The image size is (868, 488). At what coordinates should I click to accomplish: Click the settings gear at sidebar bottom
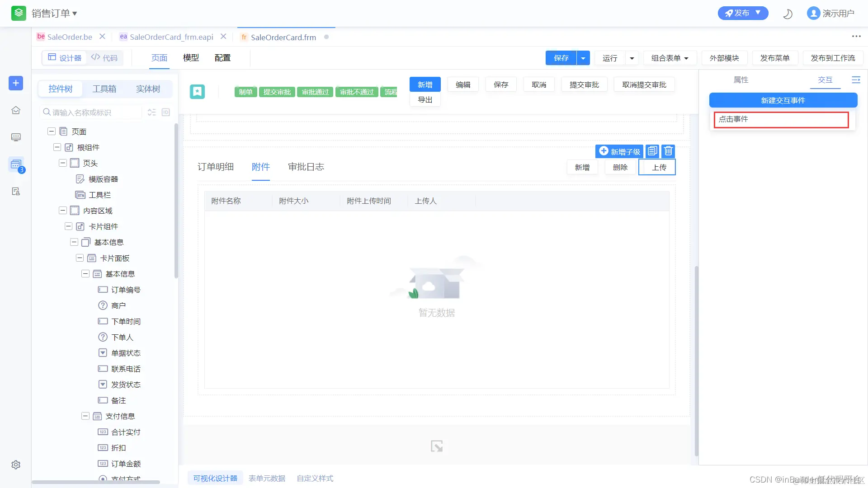coord(16,465)
